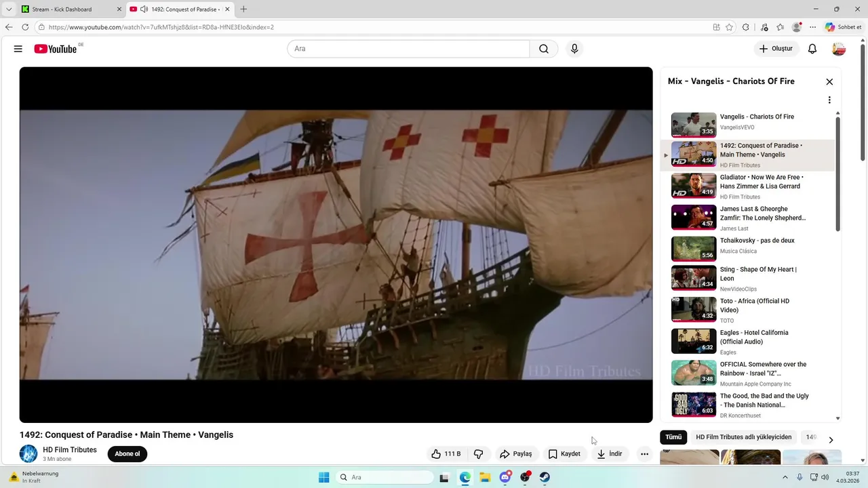Click the Oluştur create button
Screen dimensions: 868x488
click(x=776, y=49)
